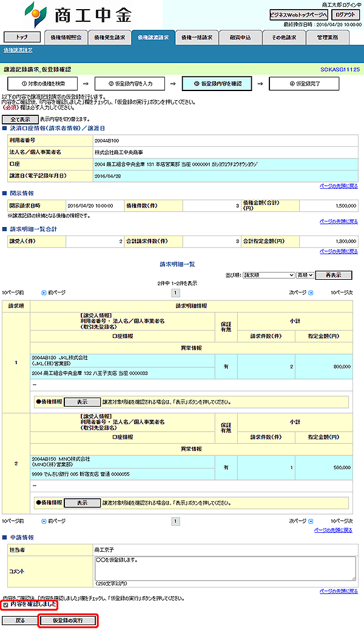Go to the 債権一括請求 tab
This screenshot has height=630, width=364.
(197, 38)
